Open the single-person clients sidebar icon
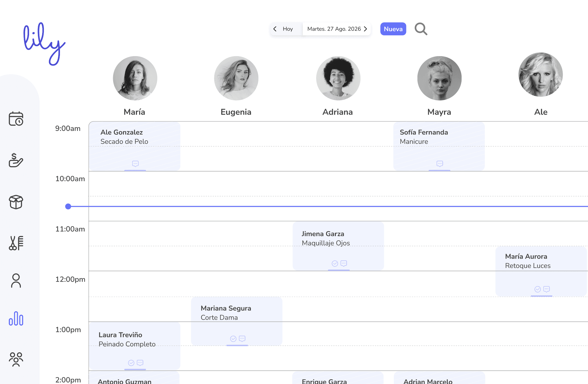The width and height of the screenshot is (588, 384). tap(16, 280)
